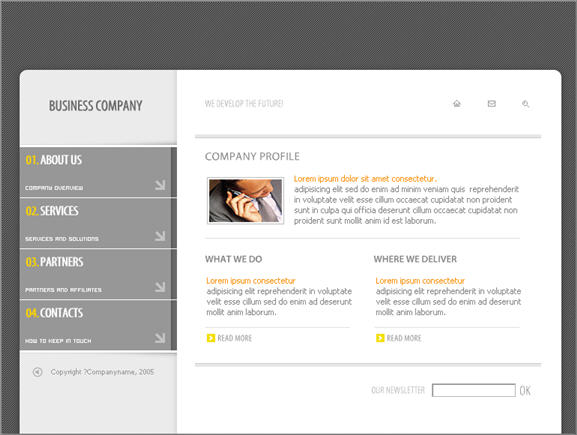Image resolution: width=577 pixels, height=435 pixels.
Task: Click the Business Company logo text
Action: 96,106
